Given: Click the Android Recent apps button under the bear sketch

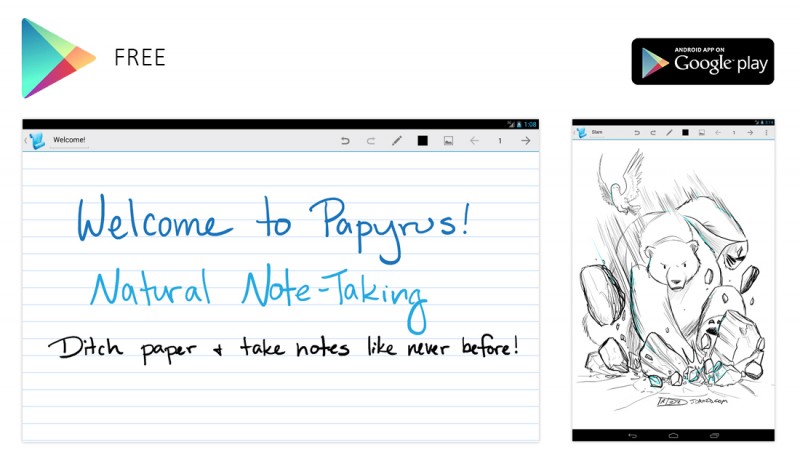Looking at the screenshot, I should pyautogui.click(x=714, y=436).
